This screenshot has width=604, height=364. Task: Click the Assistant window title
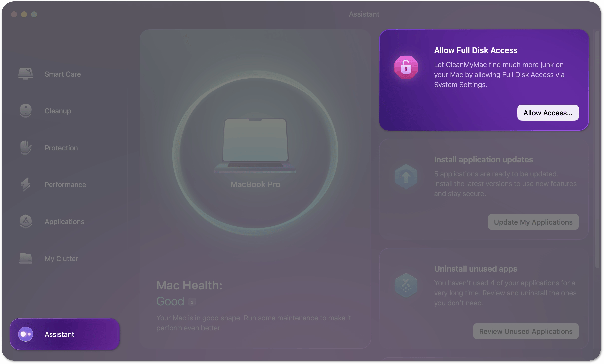coord(364,14)
